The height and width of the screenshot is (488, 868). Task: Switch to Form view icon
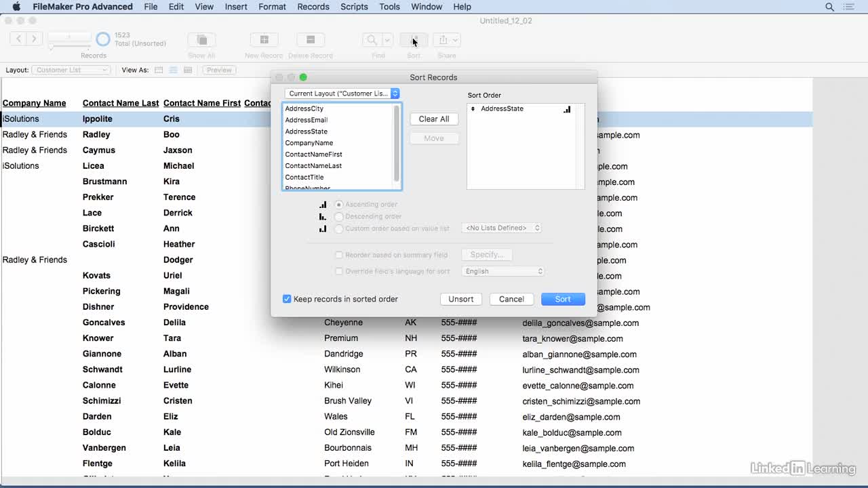tap(159, 70)
